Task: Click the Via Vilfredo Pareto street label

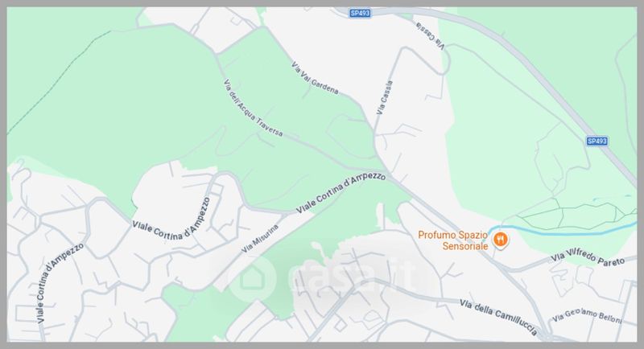Action: tap(588, 257)
